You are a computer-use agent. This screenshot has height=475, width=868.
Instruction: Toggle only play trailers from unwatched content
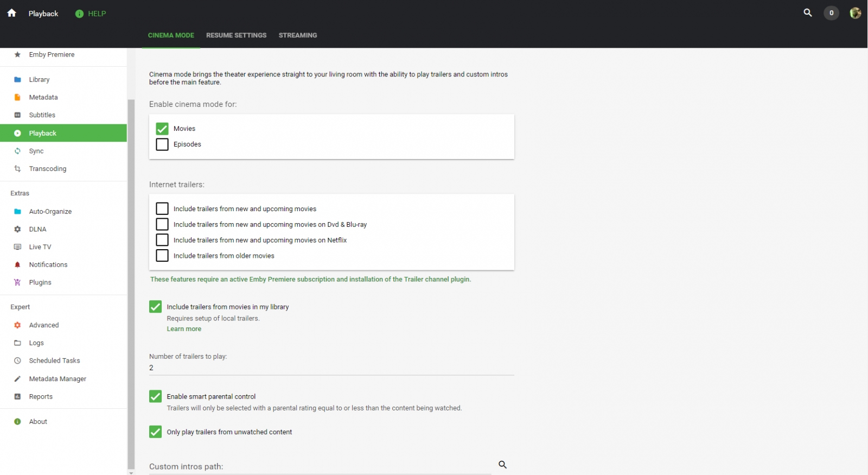[155, 432]
